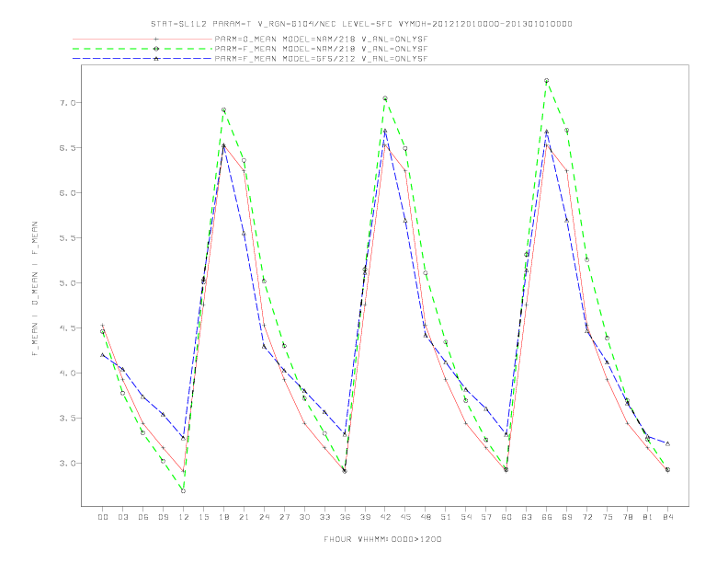The width and height of the screenshot is (728, 563).
Task: Select the blue F_MEAN GFS/212 legend label
Action: tap(321, 59)
